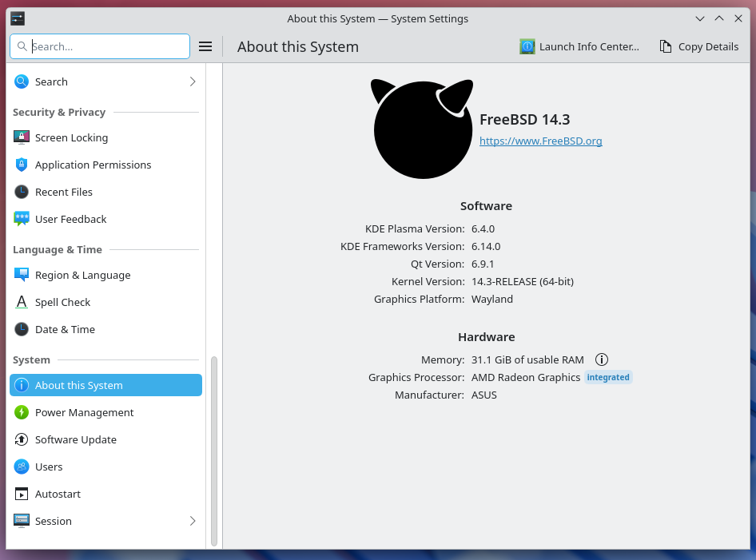The image size is (756, 560).
Task: Go to Date & Time settings
Action: [65, 329]
